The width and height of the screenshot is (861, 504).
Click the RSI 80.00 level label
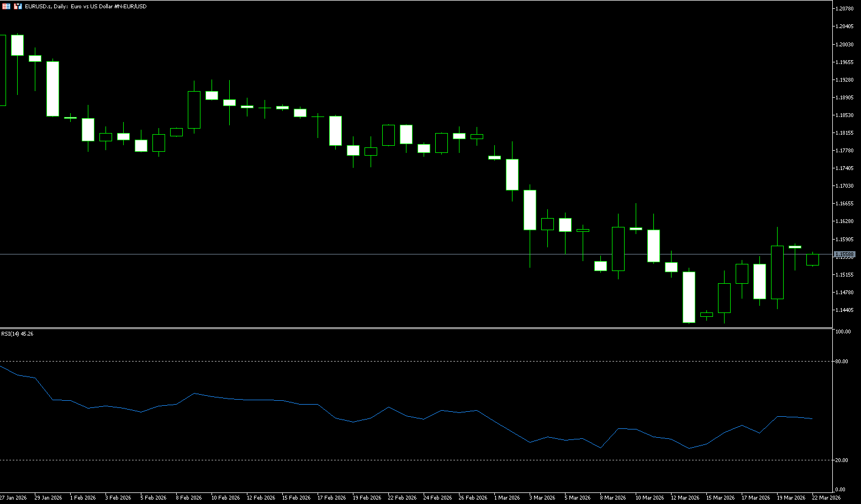pyautogui.click(x=842, y=362)
